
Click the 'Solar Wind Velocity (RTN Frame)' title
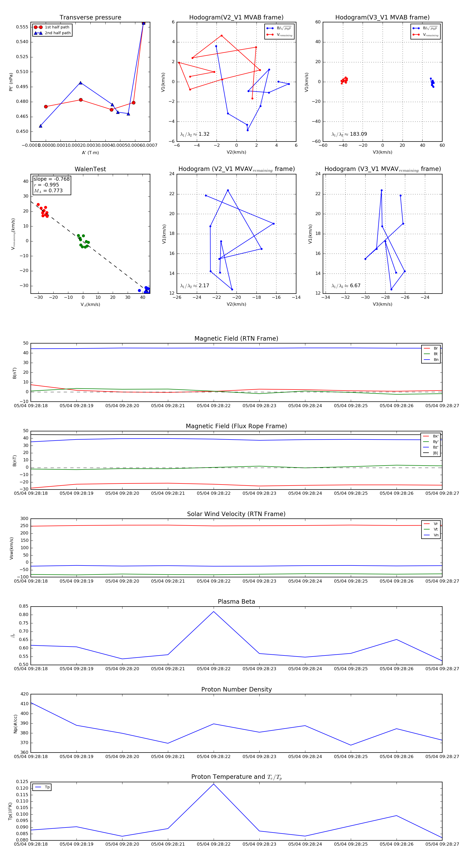click(x=236, y=514)
